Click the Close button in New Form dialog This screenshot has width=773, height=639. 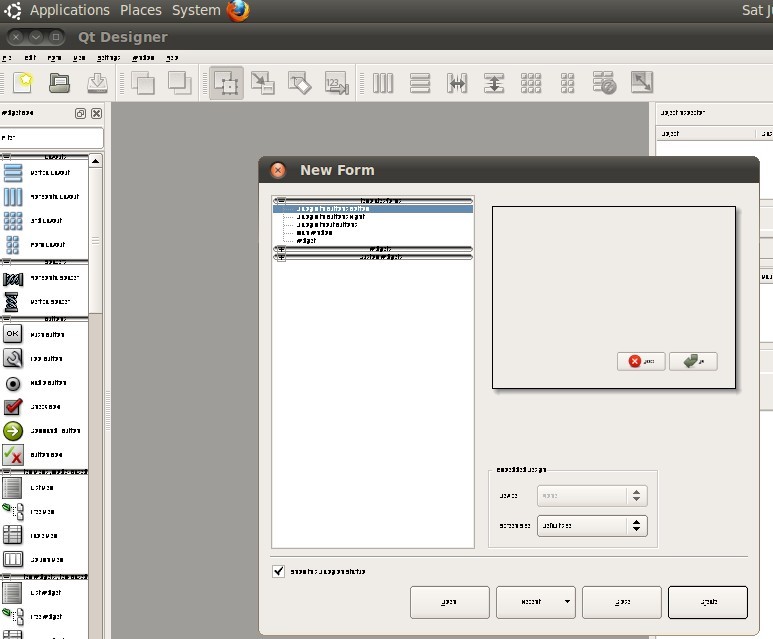(622, 602)
